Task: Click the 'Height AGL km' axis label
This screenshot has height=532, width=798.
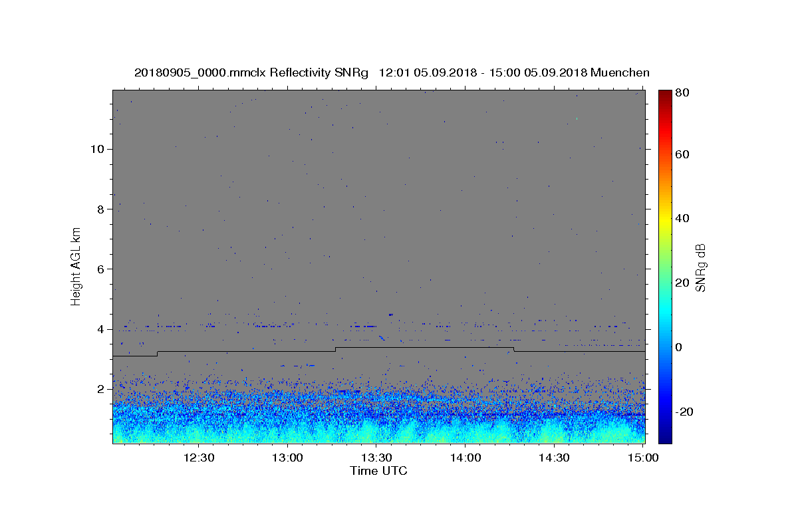Action: point(76,266)
